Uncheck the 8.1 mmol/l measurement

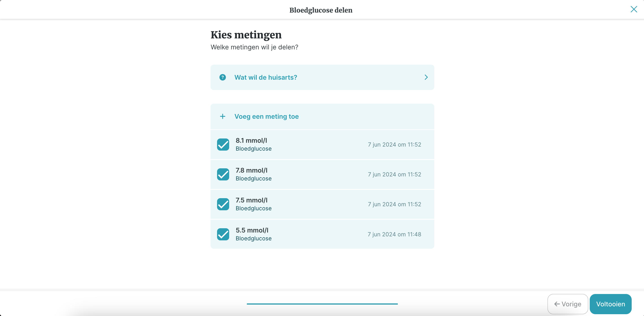click(x=223, y=144)
